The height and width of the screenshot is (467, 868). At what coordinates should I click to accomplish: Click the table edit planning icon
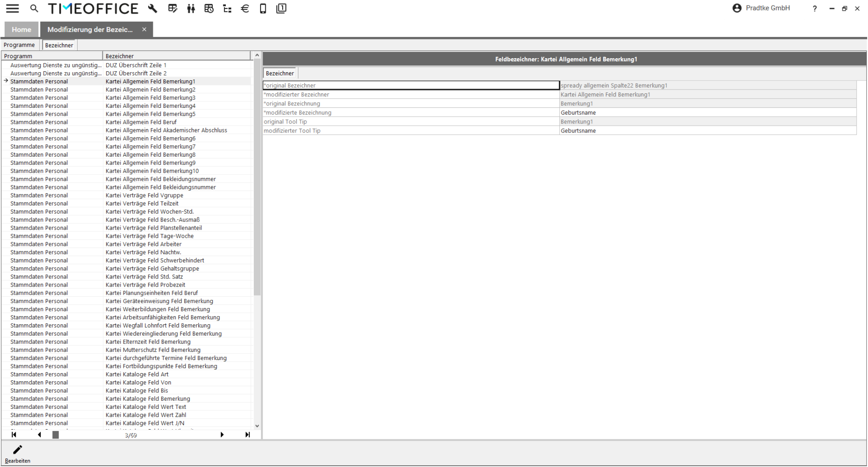[172, 8]
